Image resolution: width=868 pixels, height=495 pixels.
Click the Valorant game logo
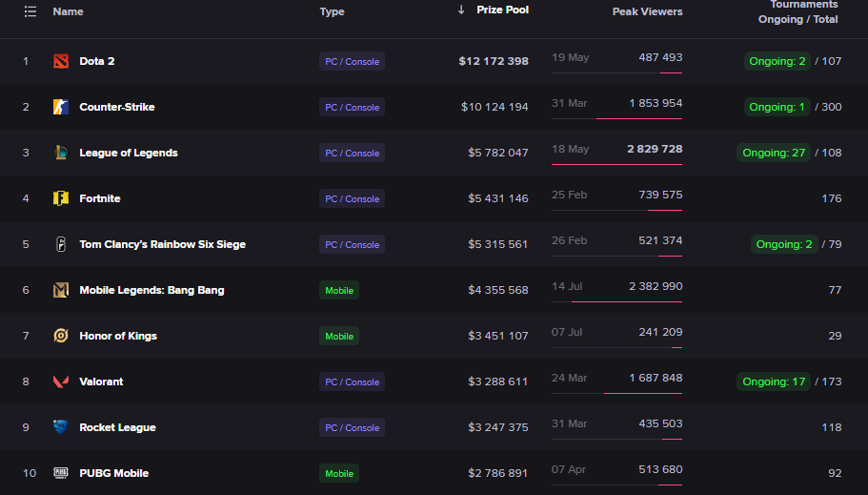click(61, 382)
